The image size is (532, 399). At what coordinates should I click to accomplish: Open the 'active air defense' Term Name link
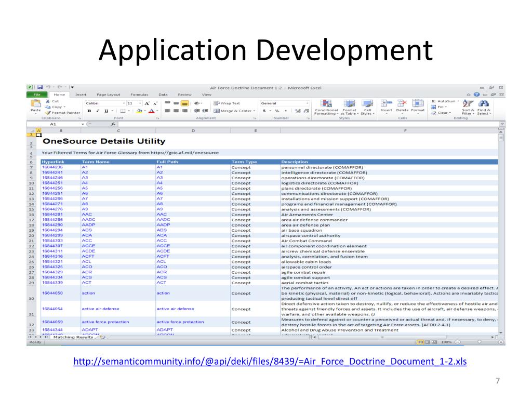pos(100,309)
